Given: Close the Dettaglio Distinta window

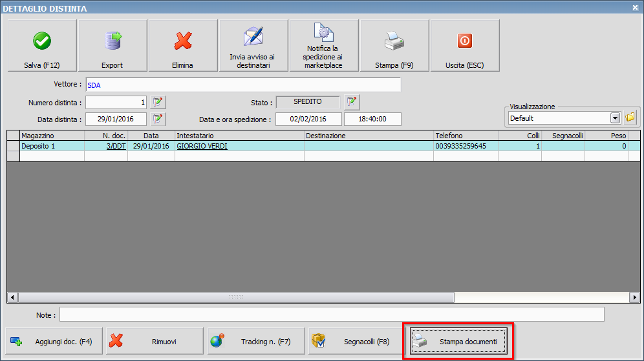Looking at the screenshot, I should [x=635, y=8].
